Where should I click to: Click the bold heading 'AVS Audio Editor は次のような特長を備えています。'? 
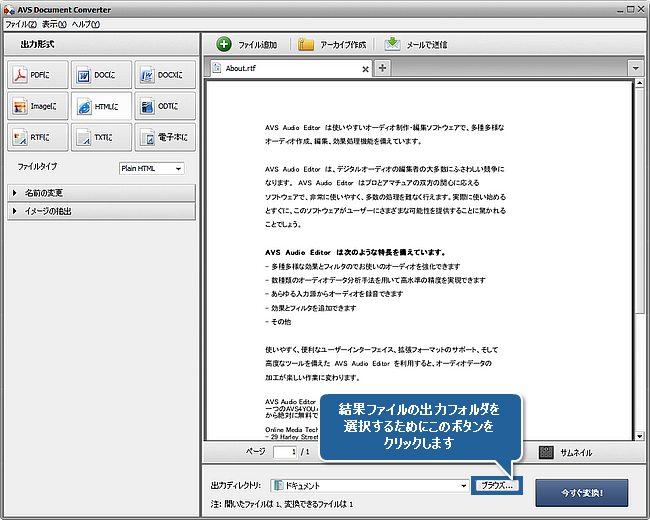tap(355, 252)
